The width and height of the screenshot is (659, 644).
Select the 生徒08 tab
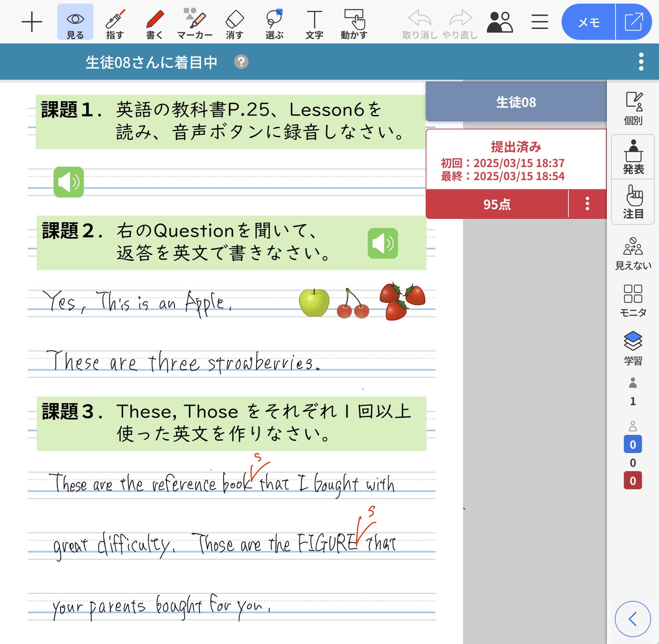pyautogui.click(x=516, y=102)
